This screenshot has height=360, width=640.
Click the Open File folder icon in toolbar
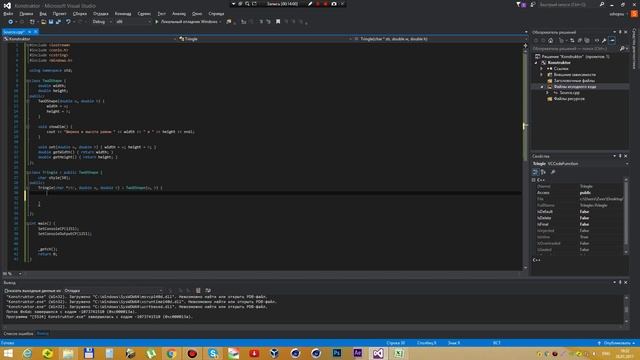pyautogui.click(x=44, y=22)
